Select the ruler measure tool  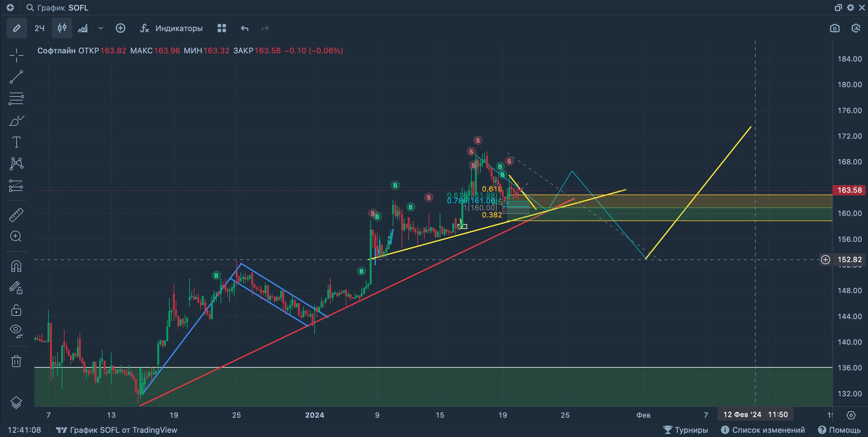coord(16,215)
